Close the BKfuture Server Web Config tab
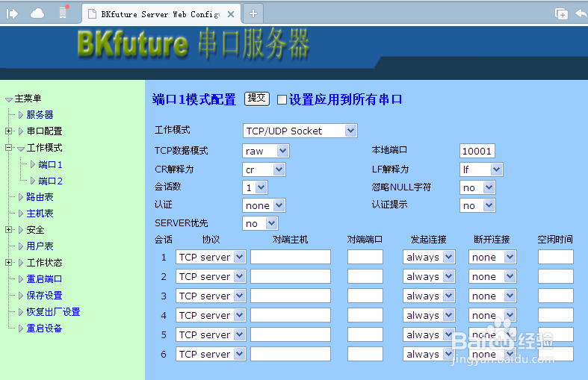588x380 pixels. pos(231,14)
